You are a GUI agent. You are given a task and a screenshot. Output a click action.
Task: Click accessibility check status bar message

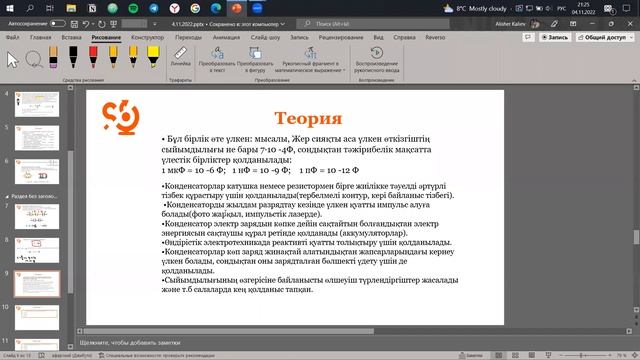(157, 356)
